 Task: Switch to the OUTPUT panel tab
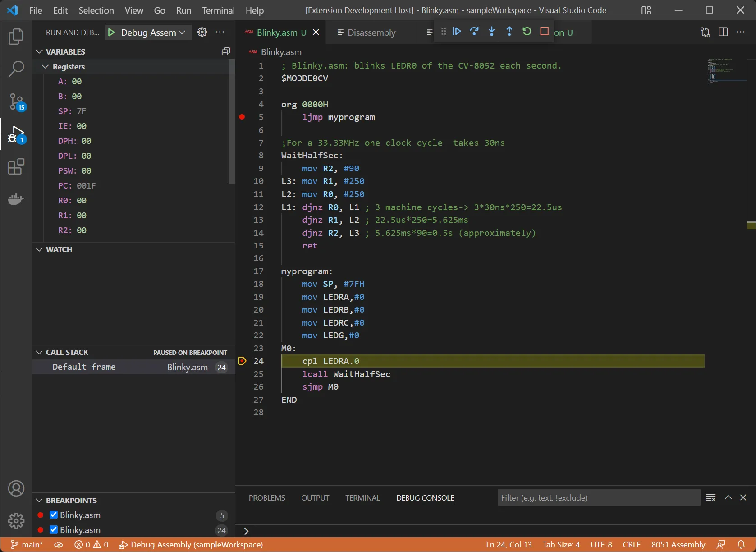click(315, 498)
